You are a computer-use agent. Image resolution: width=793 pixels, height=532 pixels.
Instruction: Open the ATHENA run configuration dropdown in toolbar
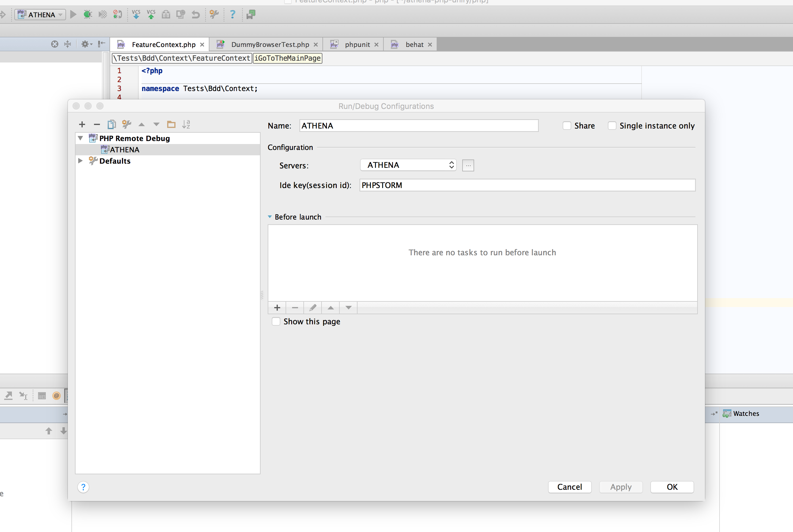click(x=40, y=14)
